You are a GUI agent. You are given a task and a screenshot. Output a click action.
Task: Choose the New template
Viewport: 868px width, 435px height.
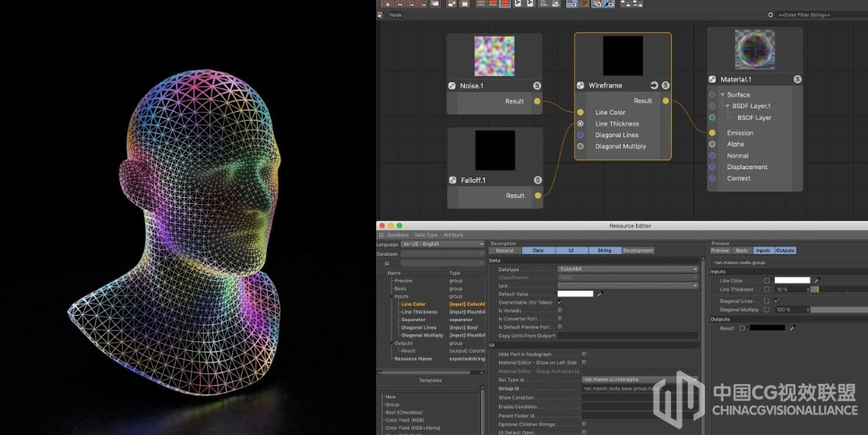(x=391, y=397)
